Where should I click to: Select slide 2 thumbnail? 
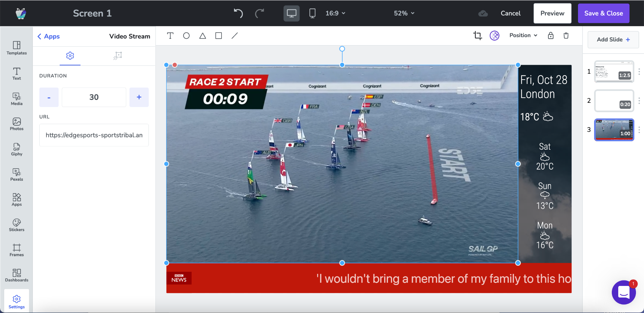(614, 101)
